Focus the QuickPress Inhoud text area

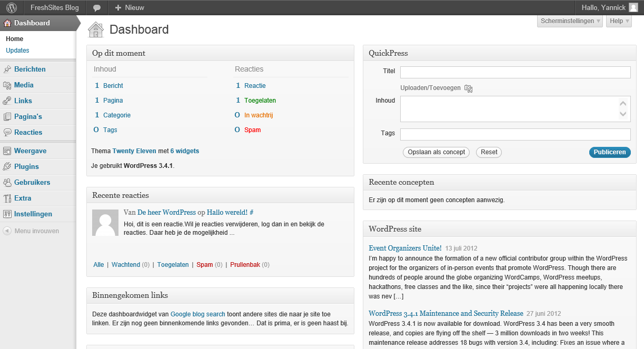point(516,109)
